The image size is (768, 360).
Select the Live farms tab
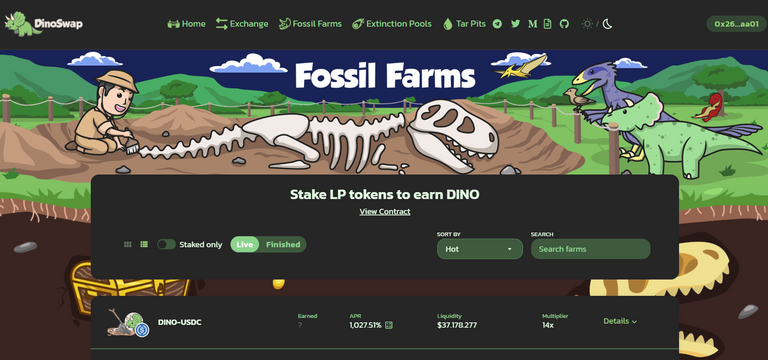(244, 244)
